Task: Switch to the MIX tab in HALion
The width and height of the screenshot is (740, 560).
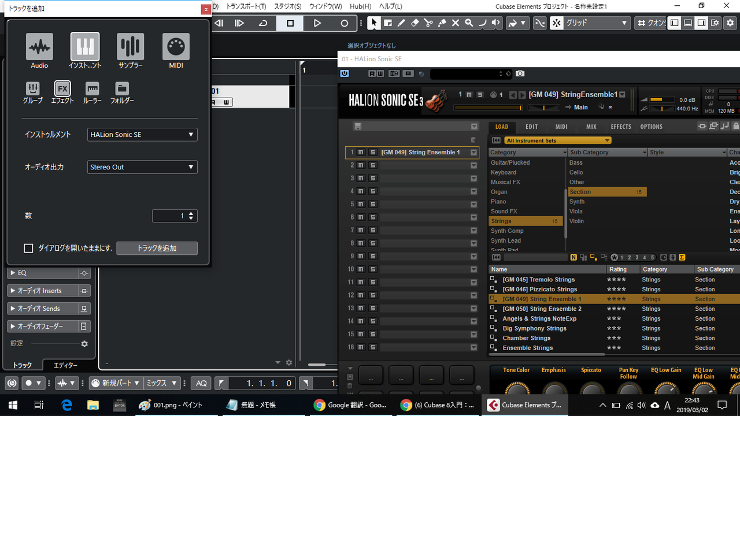Action: [591, 127]
